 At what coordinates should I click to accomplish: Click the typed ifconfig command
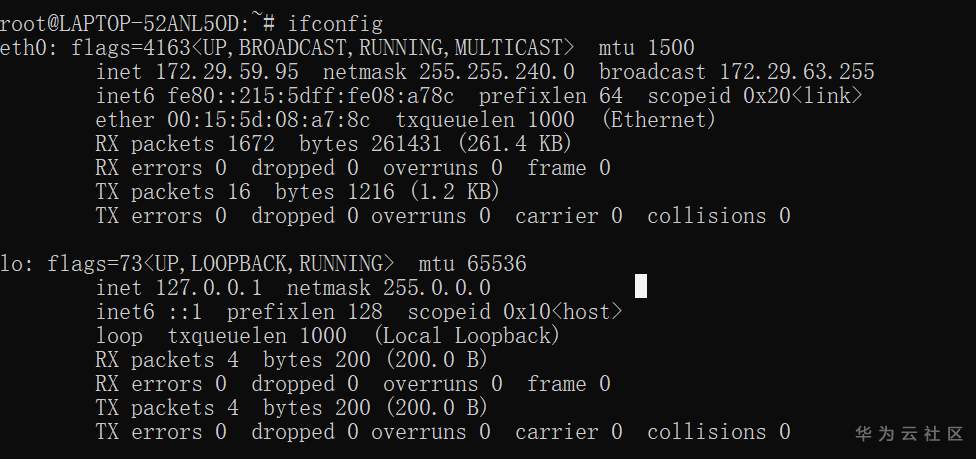coord(334,23)
